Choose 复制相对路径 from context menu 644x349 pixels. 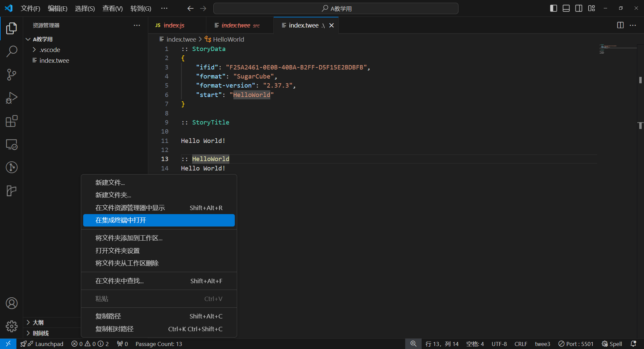click(x=159, y=329)
